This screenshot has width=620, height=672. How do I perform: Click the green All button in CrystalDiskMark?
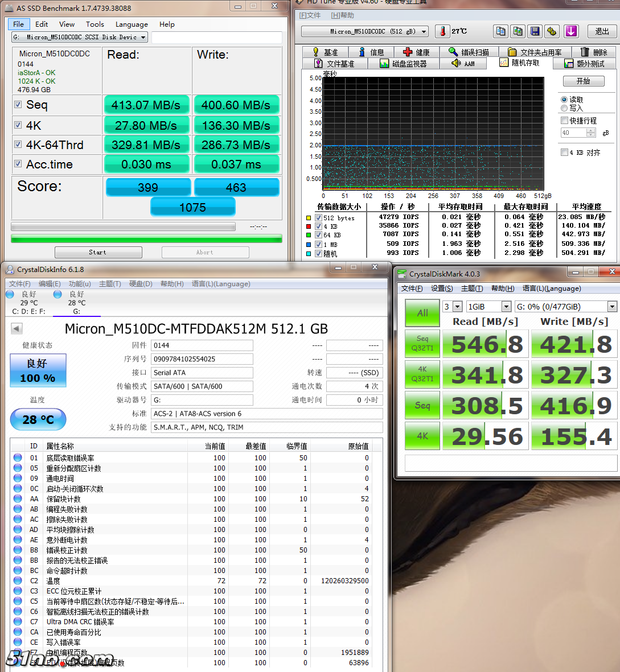click(422, 313)
